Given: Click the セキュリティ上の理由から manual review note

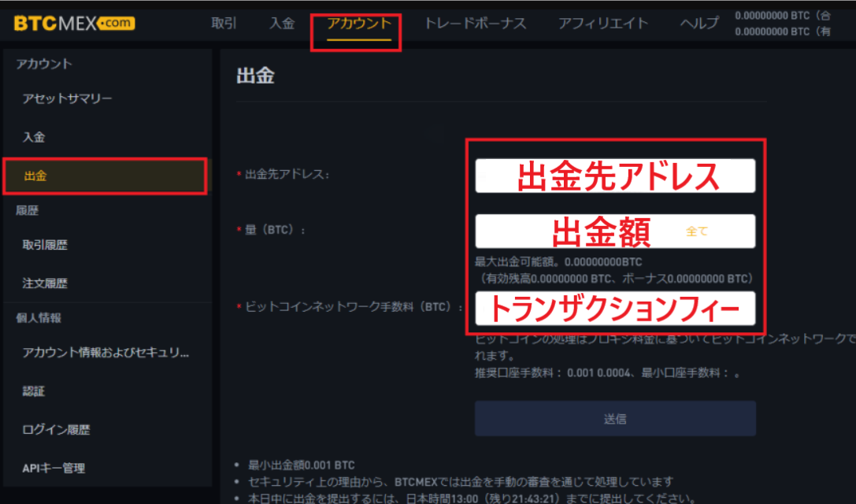Looking at the screenshot, I should click(461, 482).
